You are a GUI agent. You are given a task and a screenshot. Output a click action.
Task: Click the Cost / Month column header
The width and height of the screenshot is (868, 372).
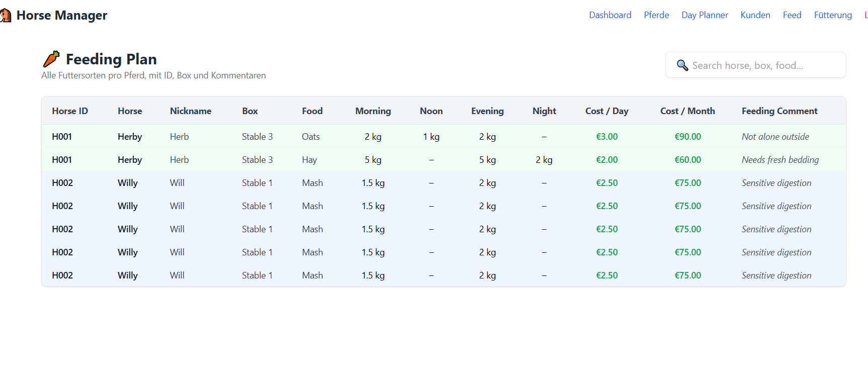click(687, 111)
